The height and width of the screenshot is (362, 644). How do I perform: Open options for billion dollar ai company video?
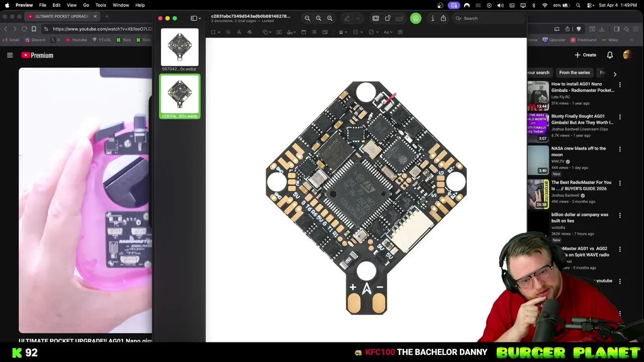point(620,215)
